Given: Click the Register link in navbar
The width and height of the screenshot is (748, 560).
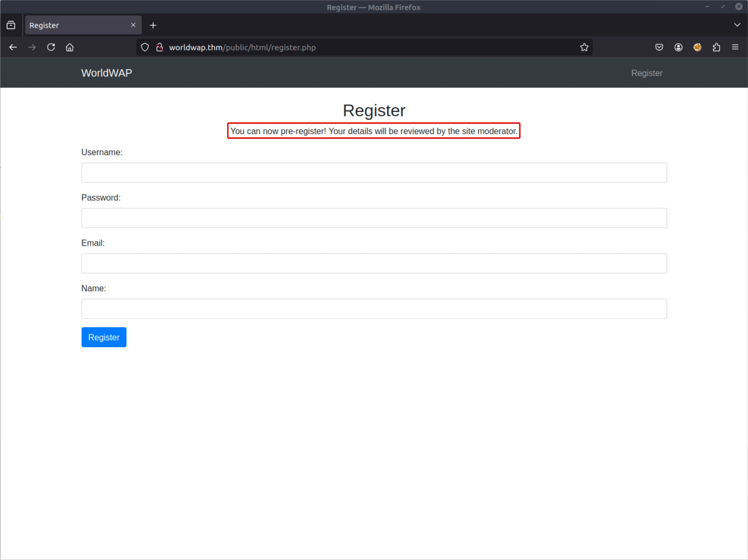Looking at the screenshot, I should coord(647,73).
